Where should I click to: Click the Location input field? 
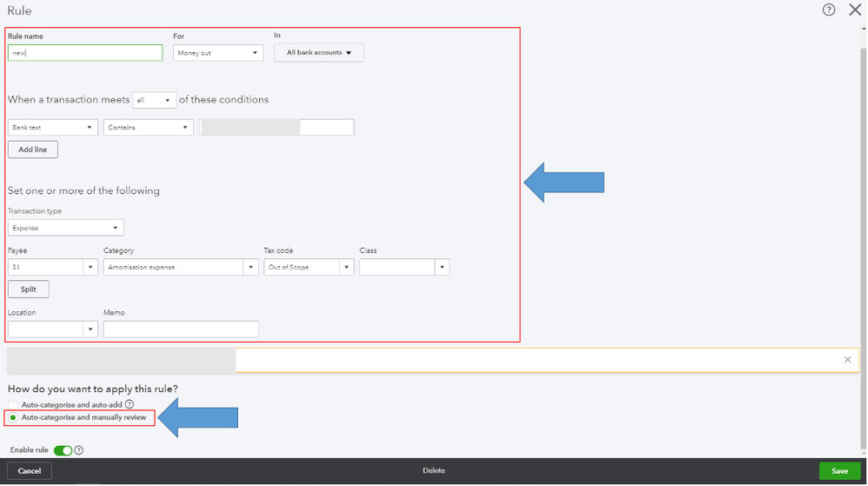coord(45,330)
